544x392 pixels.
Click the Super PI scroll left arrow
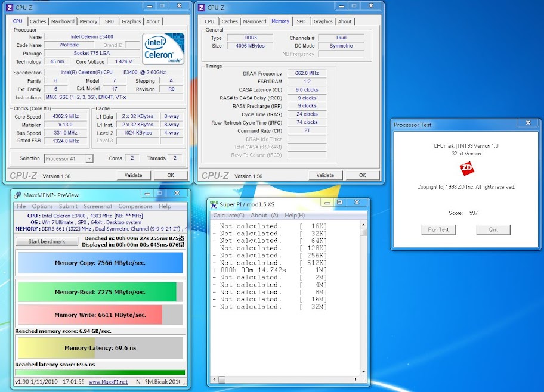click(214, 379)
